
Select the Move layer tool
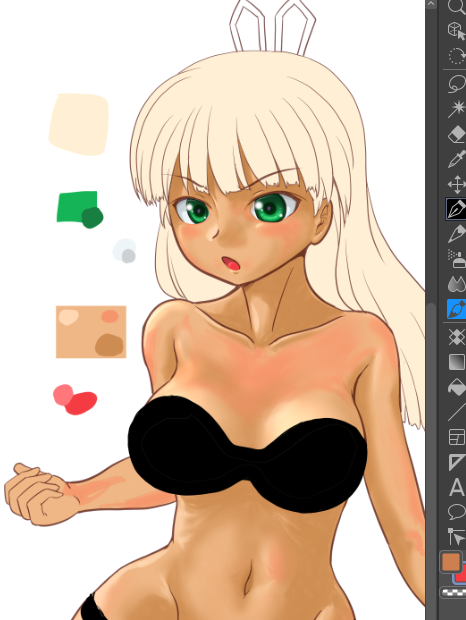[x=457, y=184]
